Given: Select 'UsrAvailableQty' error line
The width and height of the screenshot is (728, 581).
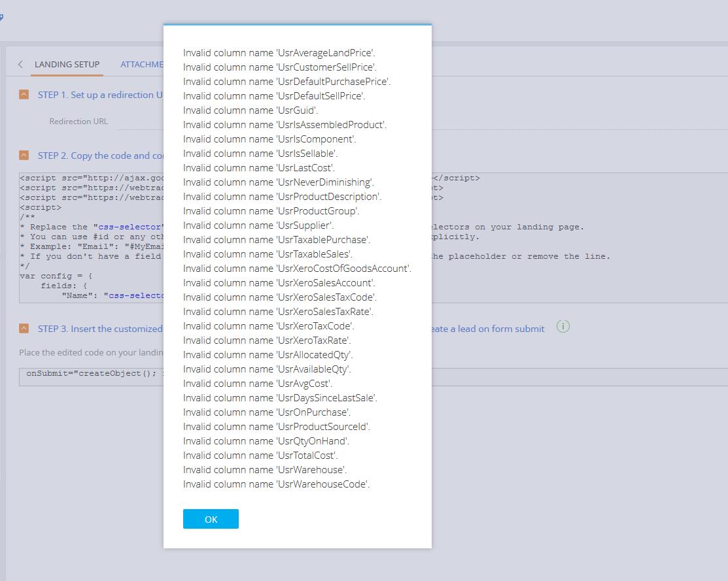Looking at the screenshot, I should pos(267,369).
